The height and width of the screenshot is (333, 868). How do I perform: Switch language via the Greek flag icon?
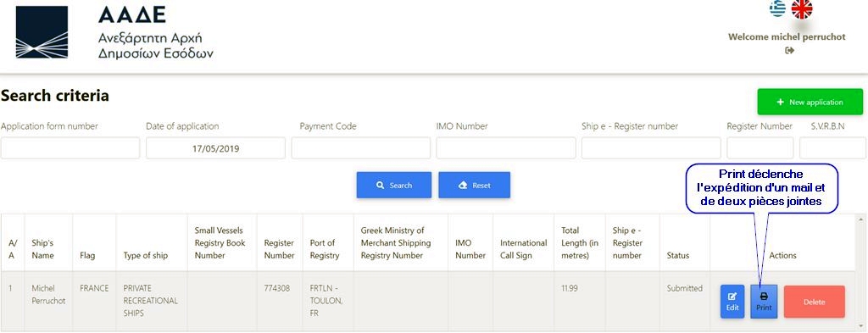[x=778, y=8]
